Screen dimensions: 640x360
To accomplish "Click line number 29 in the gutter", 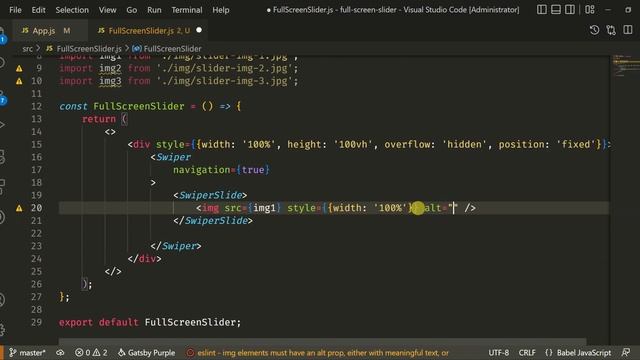I will (x=36, y=322).
